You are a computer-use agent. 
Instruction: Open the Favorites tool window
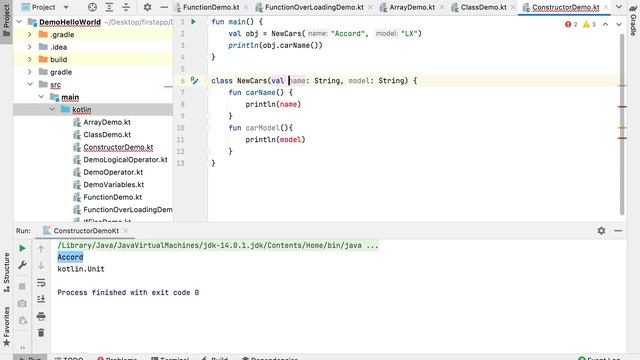click(x=6, y=326)
